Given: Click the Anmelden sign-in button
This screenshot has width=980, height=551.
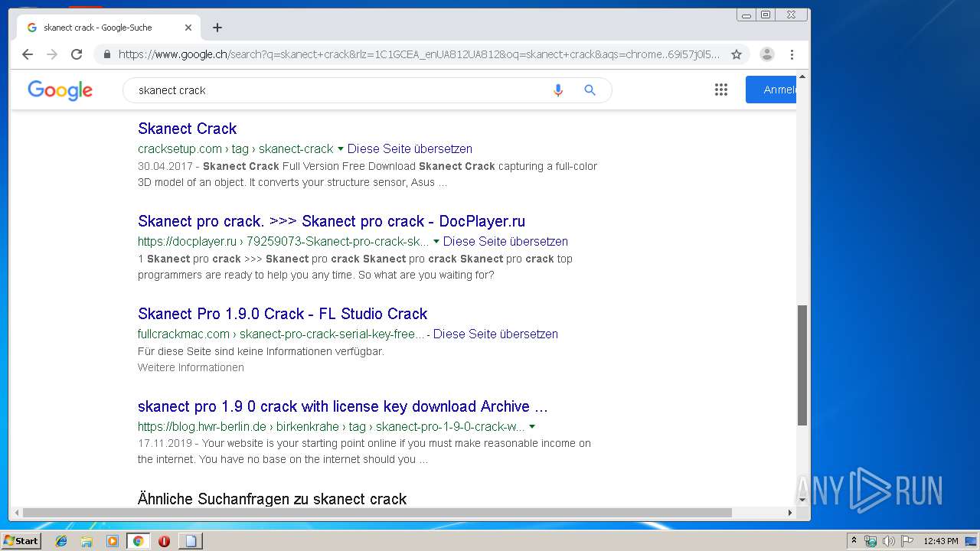Looking at the screenshot, I should pyautogui.click(x=771, y=90).
